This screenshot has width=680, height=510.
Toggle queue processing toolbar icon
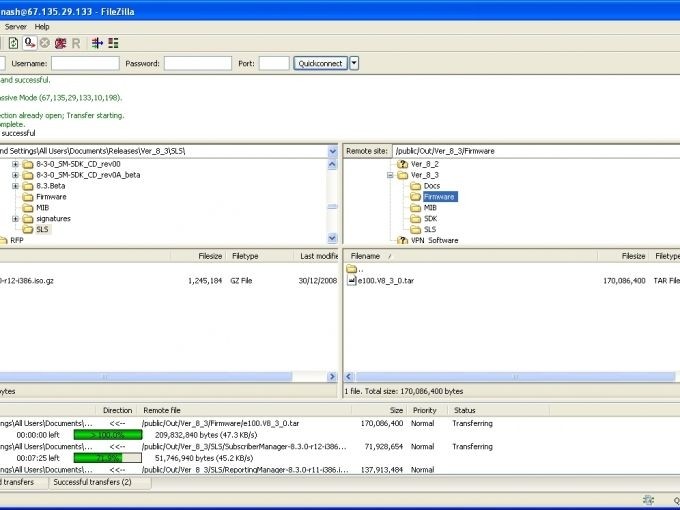[x=29, y=43]
